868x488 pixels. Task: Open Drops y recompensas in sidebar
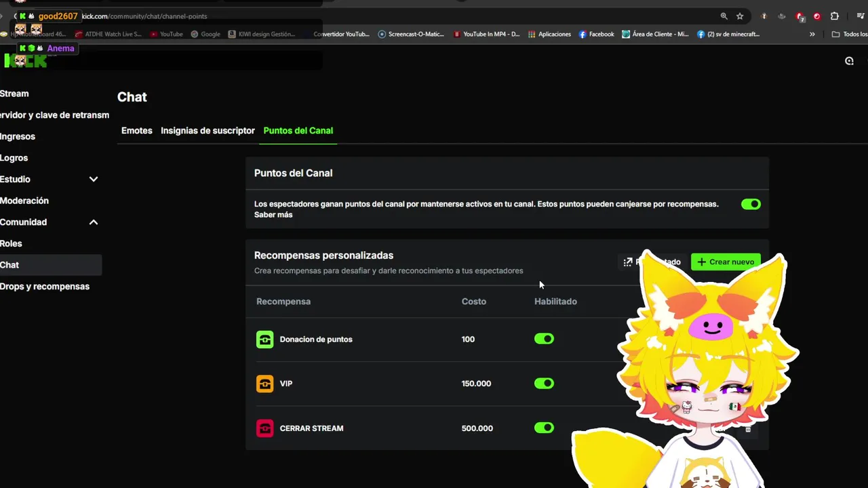coord(45,287)
